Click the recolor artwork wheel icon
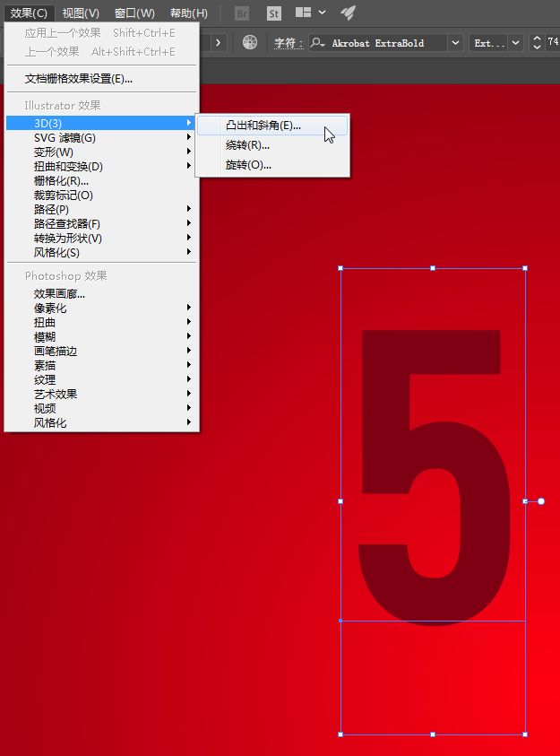This screenshot has height=756, width=560. point(250,42)
